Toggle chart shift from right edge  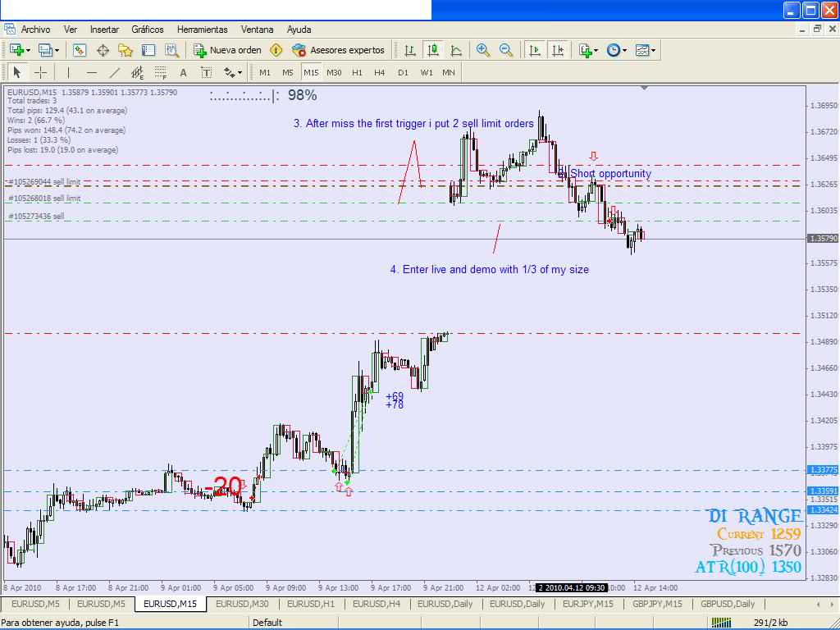coord(558,50)
